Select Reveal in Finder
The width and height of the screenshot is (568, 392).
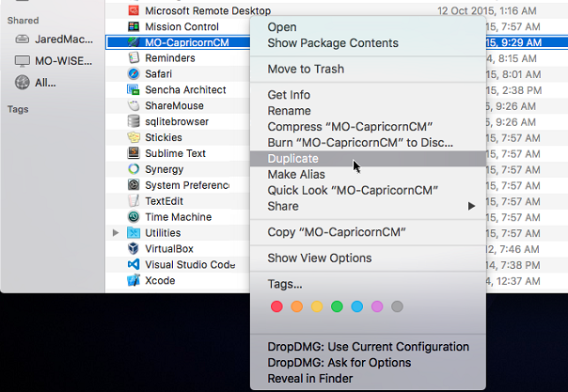pos(368,379)
